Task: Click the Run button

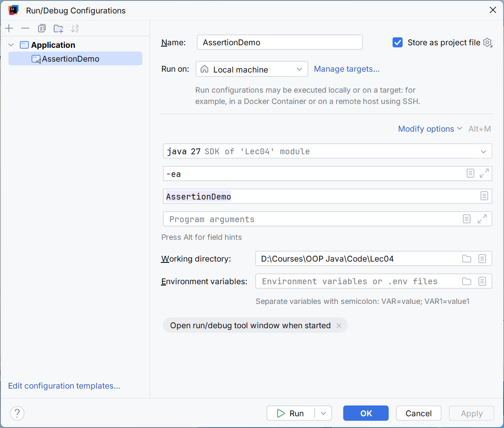Action: (291, 413)
